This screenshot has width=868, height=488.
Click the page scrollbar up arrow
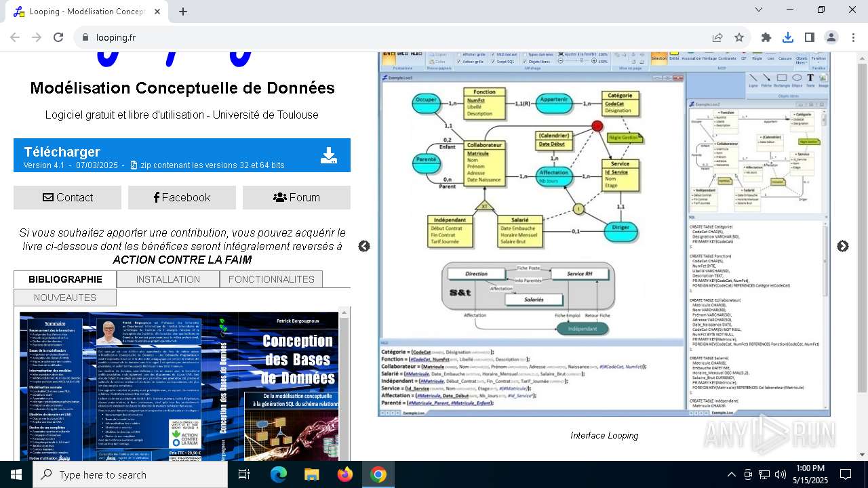click(863, 58)
